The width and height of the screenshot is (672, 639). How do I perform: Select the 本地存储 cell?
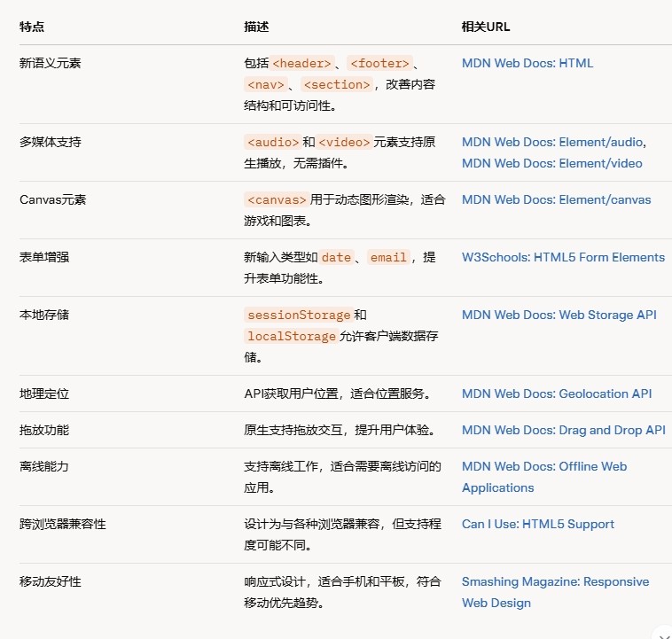tap(44, 315)
